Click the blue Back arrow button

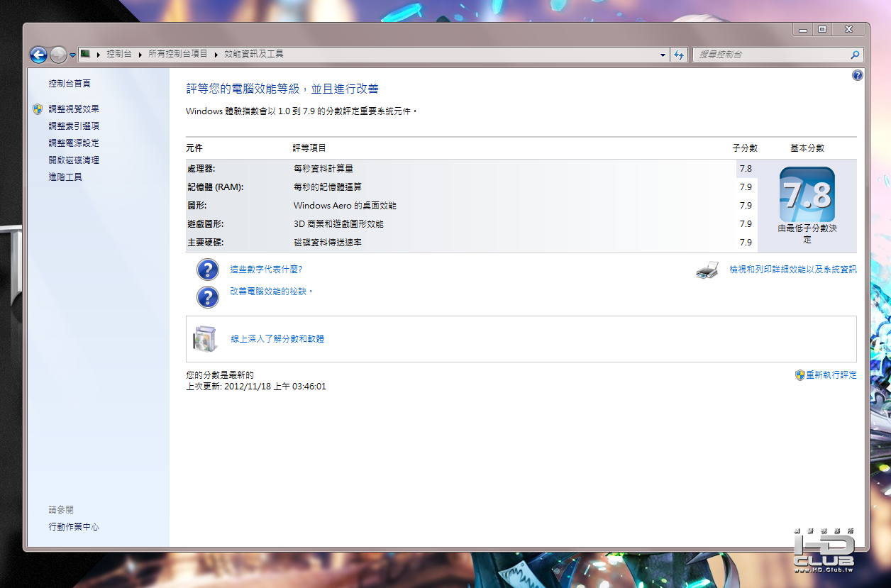(38, 54)
